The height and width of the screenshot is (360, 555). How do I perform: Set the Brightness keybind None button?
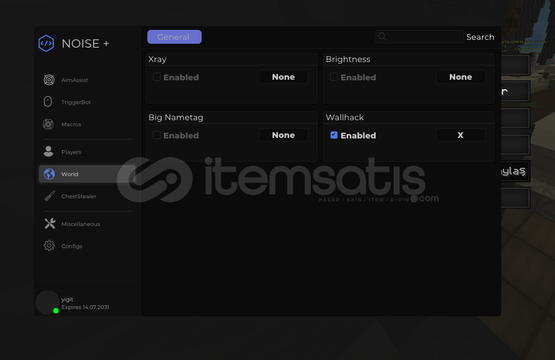pyautogui.click(x=460, y=77)
